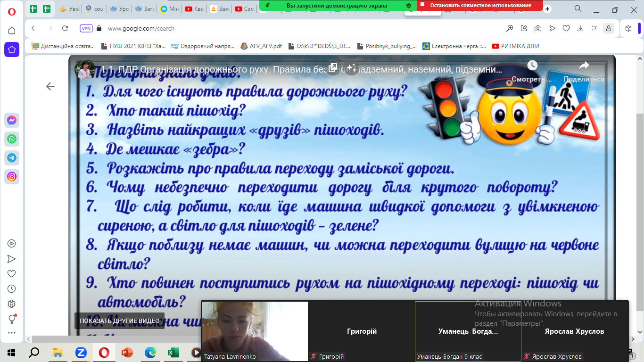Open PowerPoint from the taskbar

[x=127, y=352]
